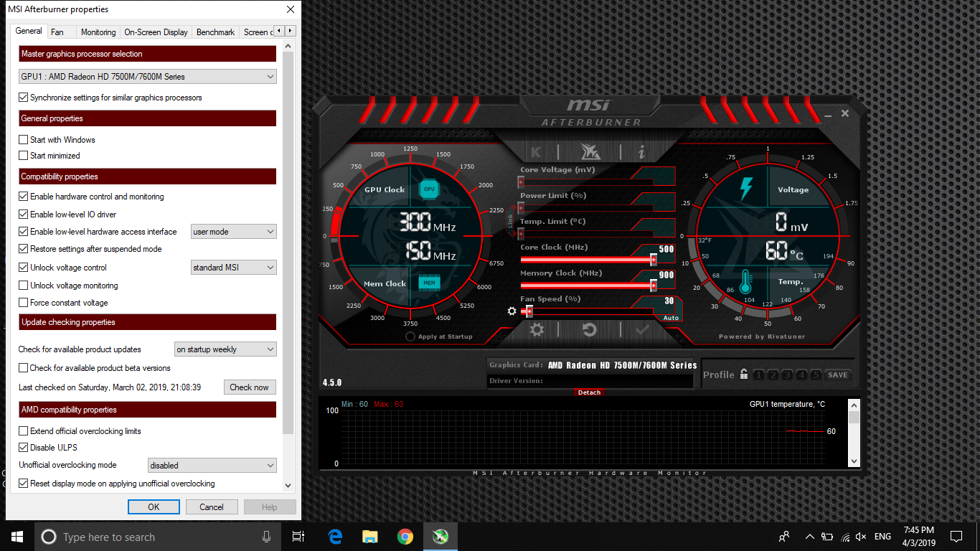
Task: Click the fan speed Auto button
Action: click(671, 318)
